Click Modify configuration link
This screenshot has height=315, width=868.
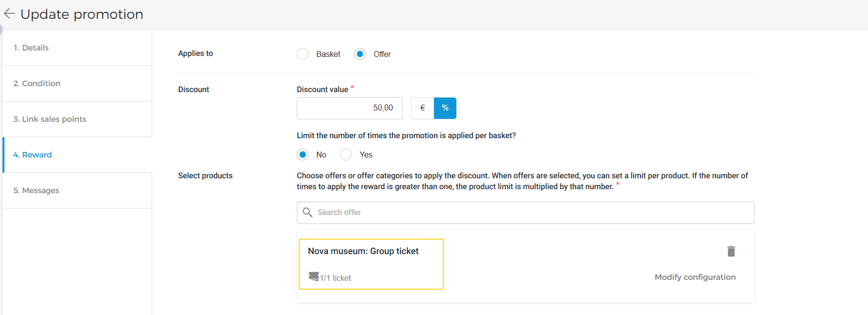[695, 277]
